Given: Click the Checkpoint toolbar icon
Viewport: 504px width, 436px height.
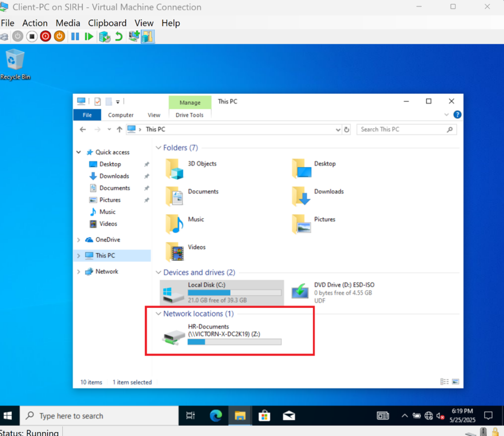Looking at the screenshot, I should tap(104, 36).
